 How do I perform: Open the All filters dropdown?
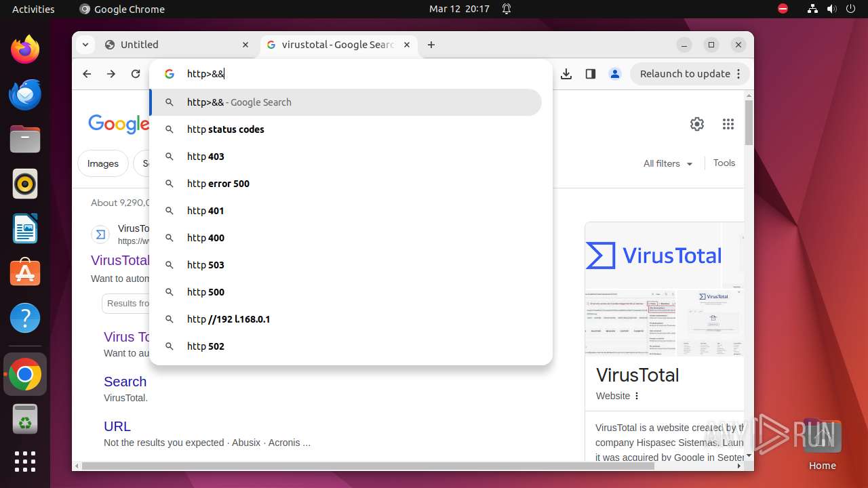[668, 163]
